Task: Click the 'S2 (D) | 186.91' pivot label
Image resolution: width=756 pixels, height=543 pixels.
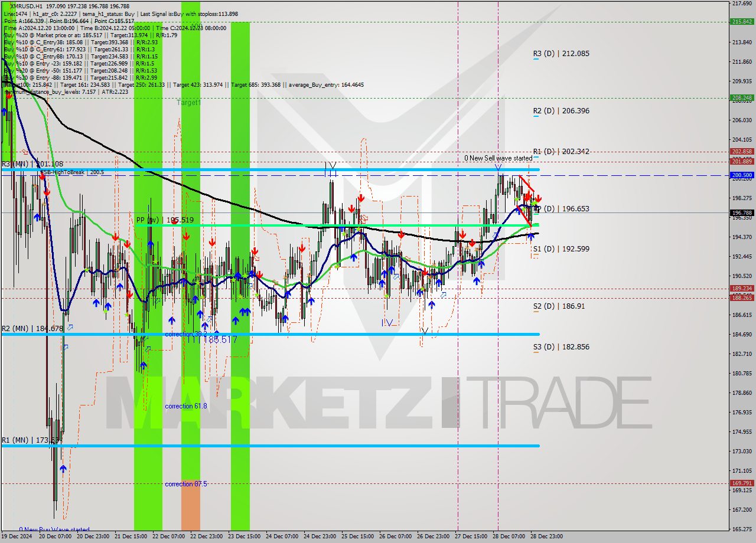Action: [x=559, y=306]
